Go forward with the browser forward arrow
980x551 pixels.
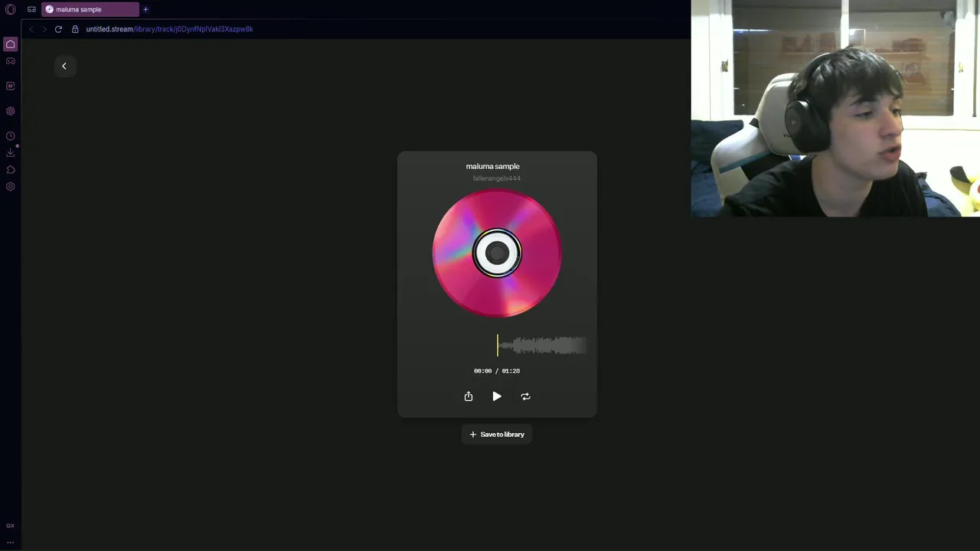[44, 29]
